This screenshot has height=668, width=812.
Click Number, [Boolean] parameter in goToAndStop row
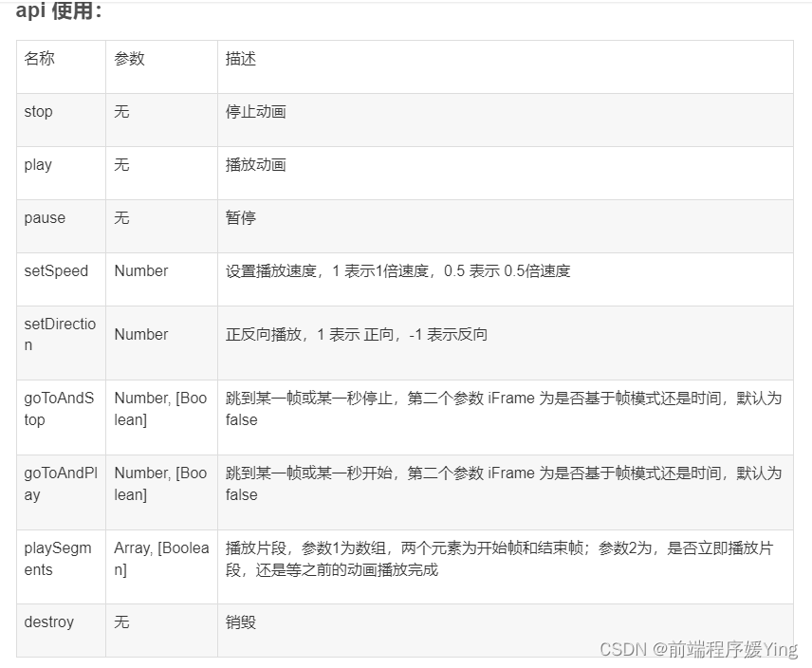click(161, 417)
